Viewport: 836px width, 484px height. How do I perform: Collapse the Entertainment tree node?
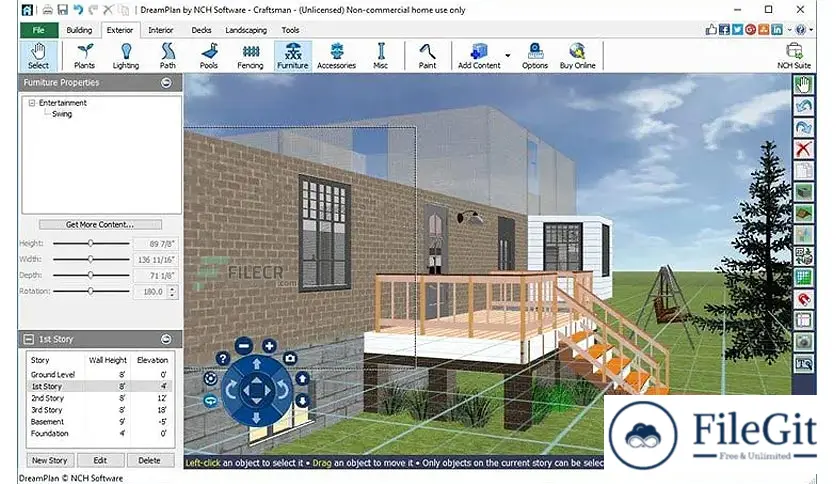tap(31, 102)
